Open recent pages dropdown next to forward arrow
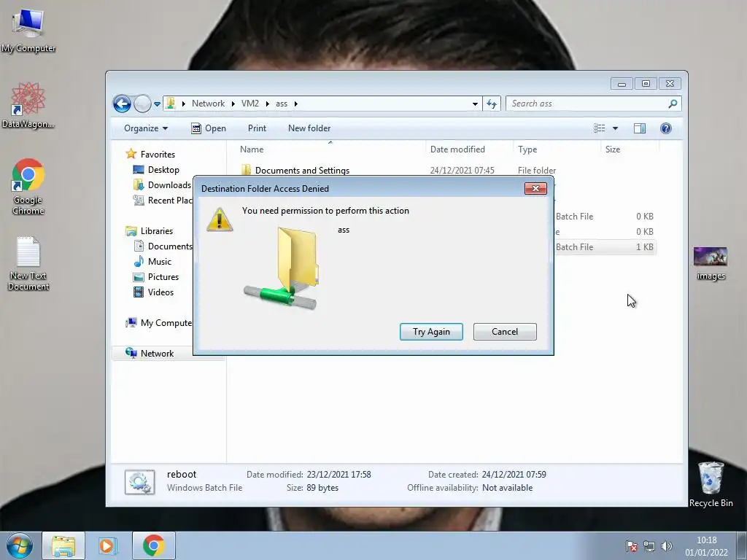The height and width of the screenshot is (560, 747). [158, 104]
